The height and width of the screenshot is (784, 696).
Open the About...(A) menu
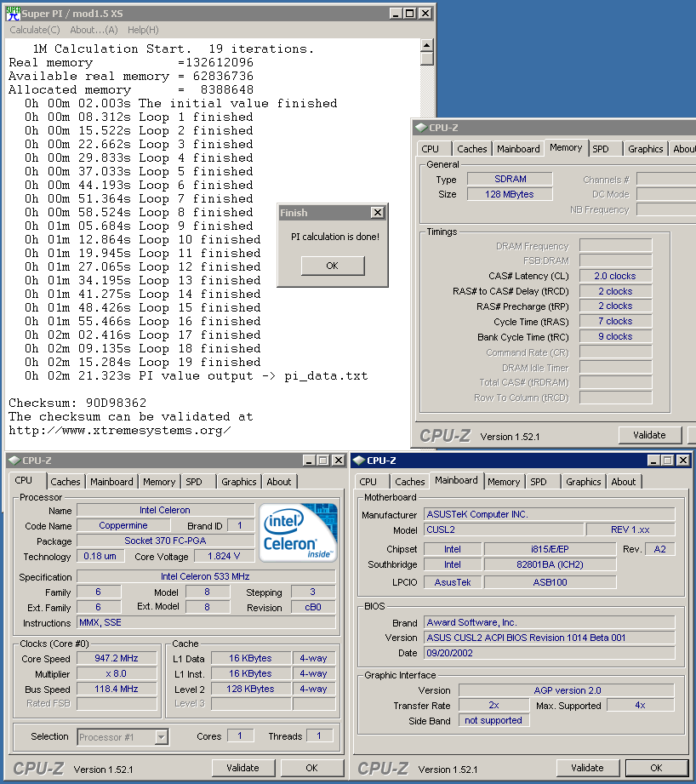[x=94, y=30]
